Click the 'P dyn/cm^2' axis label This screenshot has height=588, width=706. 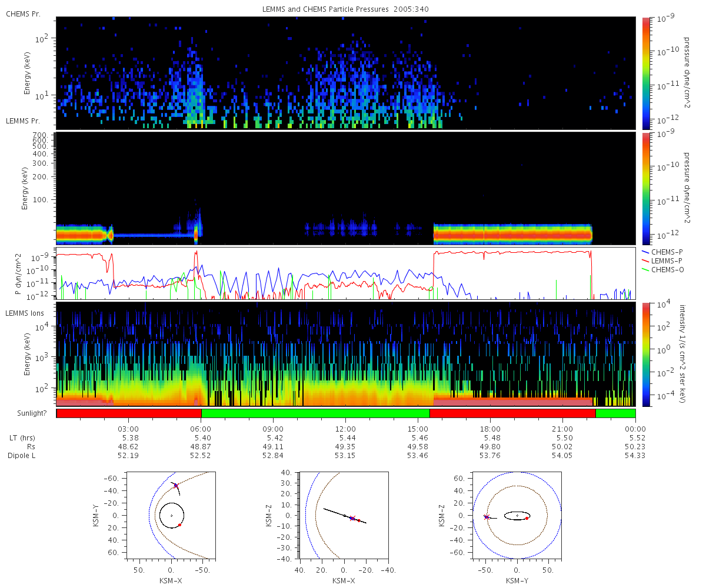pyautogui.click(x=18, y=273)
